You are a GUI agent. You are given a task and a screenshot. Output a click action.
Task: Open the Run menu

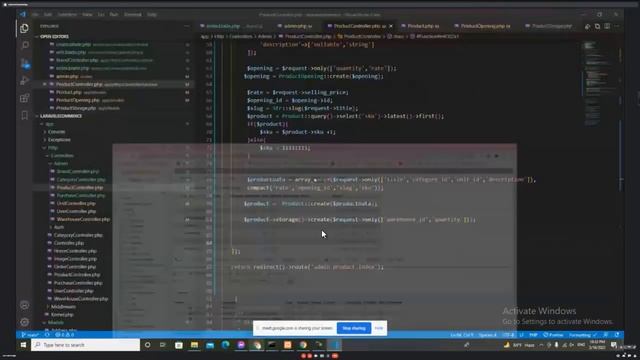(x=114, y=14)
